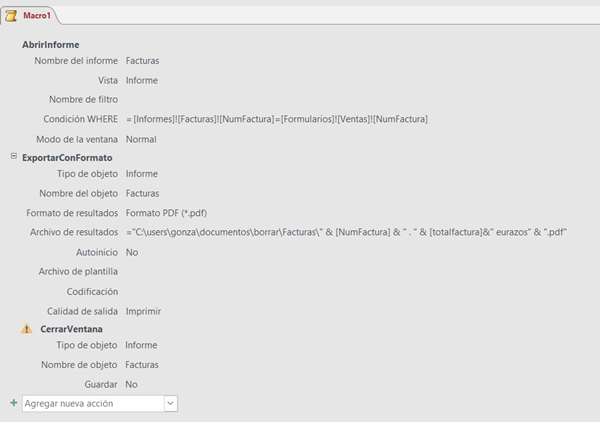Select the AbrirInforme action header

(x=50, y=45)
